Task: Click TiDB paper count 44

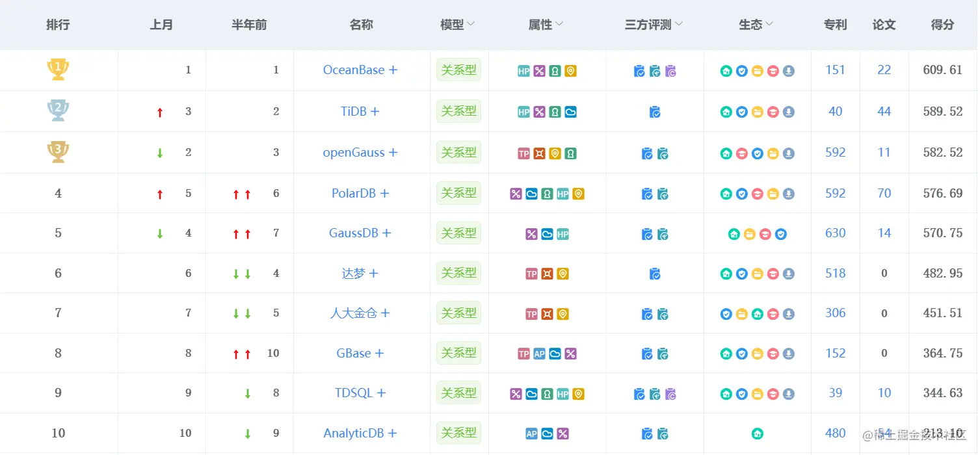Action: tap(884, 112)
